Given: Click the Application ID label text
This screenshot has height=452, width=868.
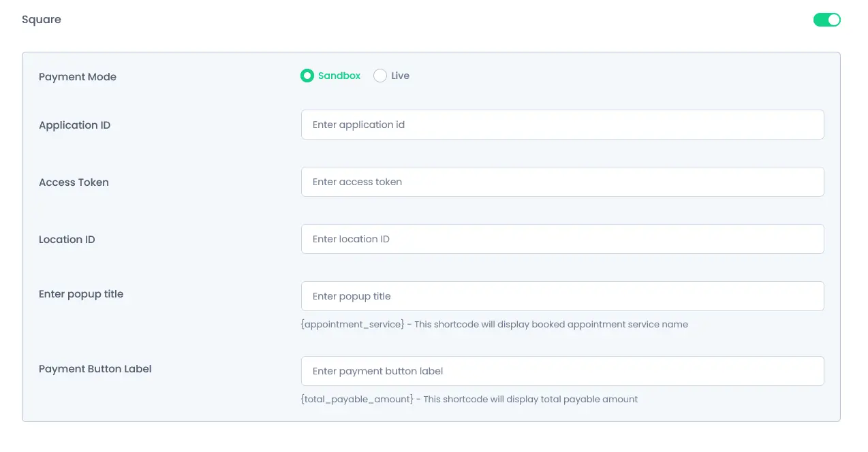Looking at the screenshot, I should [x=74, y=125].
